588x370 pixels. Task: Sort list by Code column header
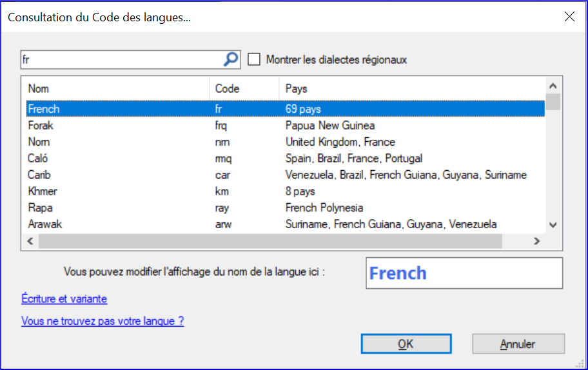pos(244,89)
